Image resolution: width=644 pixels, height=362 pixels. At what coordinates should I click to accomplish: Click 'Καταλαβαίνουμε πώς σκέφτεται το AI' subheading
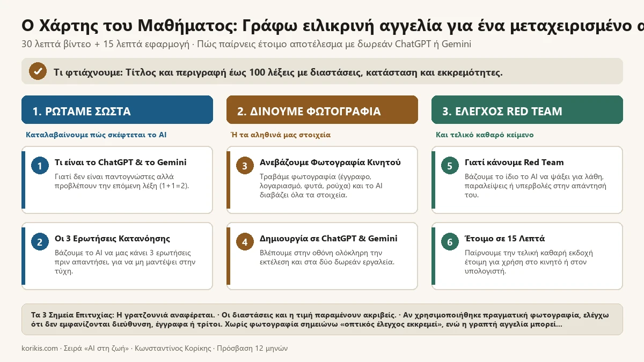(x=96, y=135)
